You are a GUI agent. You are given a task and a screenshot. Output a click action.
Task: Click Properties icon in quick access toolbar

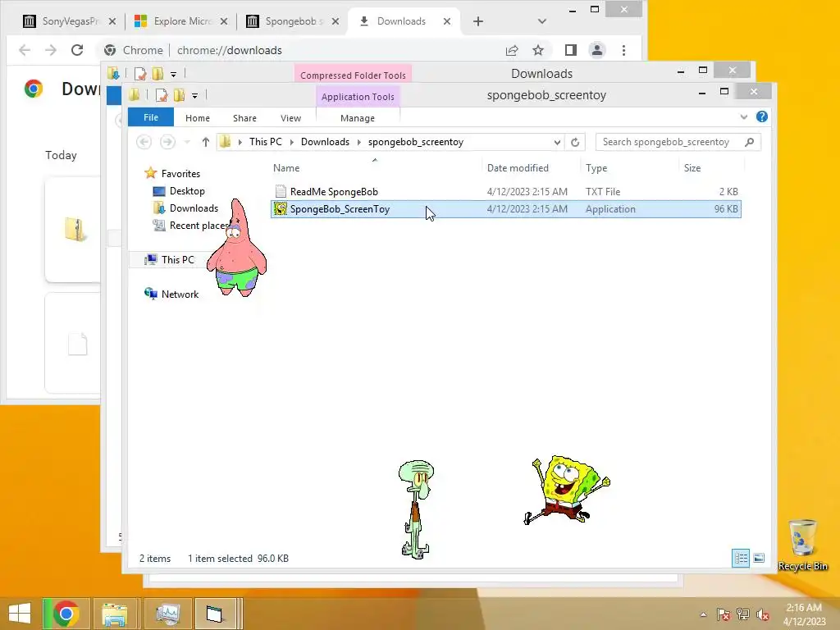(161, 95)
